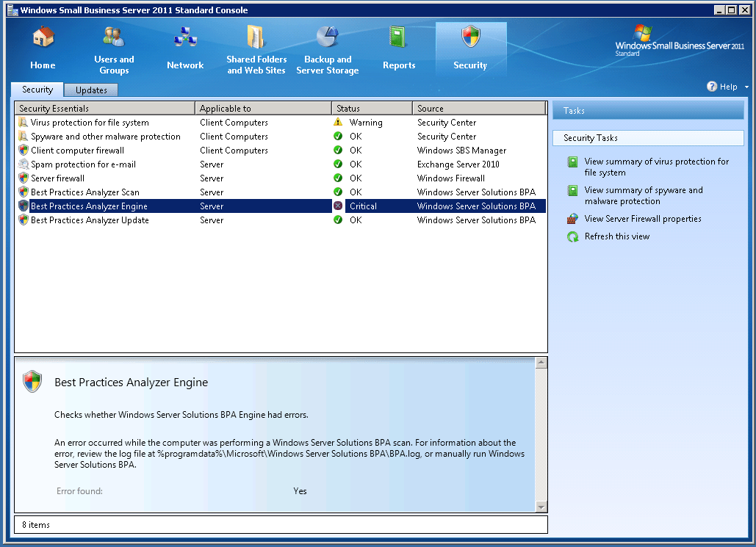View summary of spyware and malware protection

tap(644, 195)
